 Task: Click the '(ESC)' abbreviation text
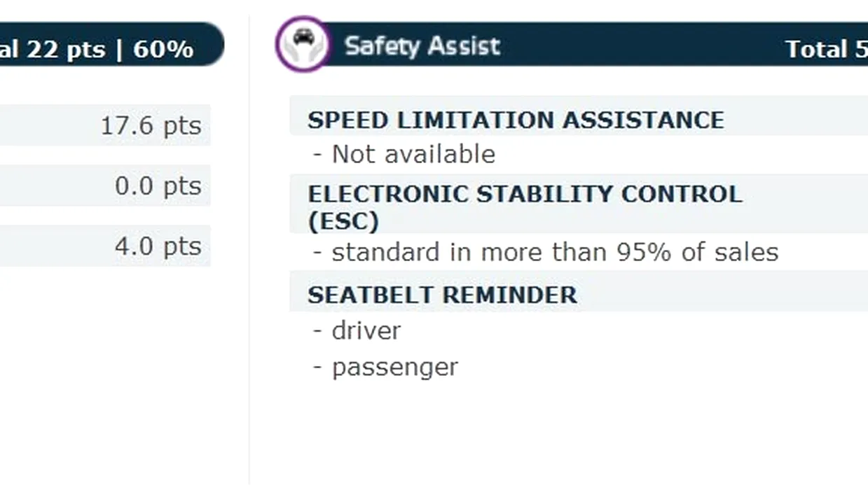tap(343, 221)
